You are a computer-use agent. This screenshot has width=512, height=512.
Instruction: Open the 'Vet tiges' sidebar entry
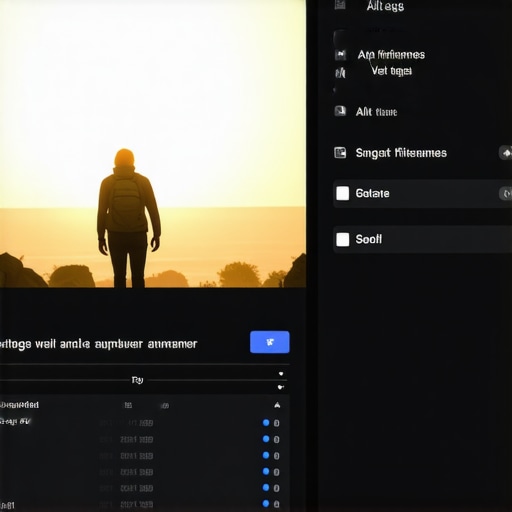(392, 71)
